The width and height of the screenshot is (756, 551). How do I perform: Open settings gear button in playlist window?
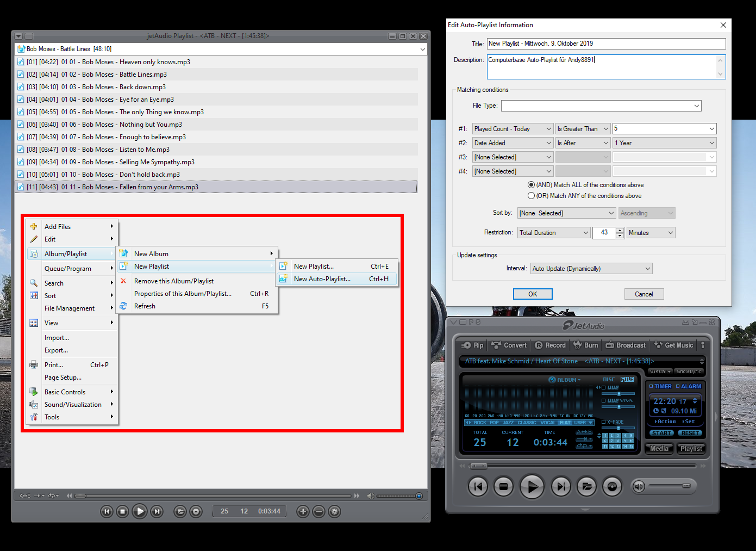pos(335,511)
